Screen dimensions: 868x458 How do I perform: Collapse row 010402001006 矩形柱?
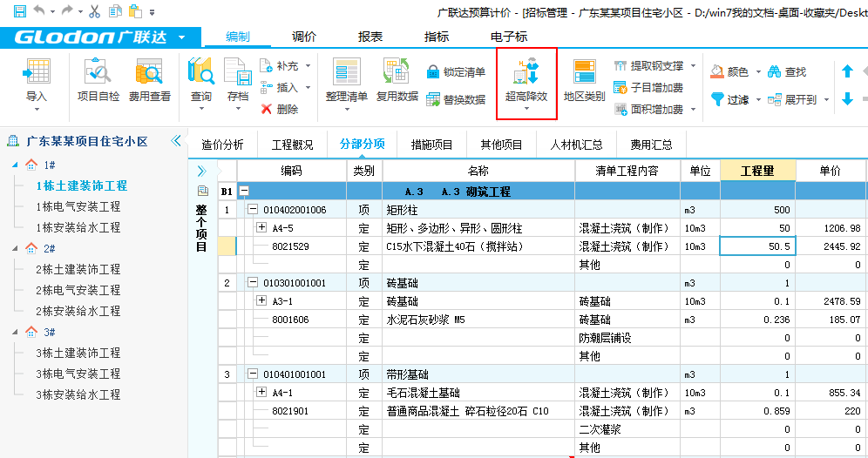[253, 210]
